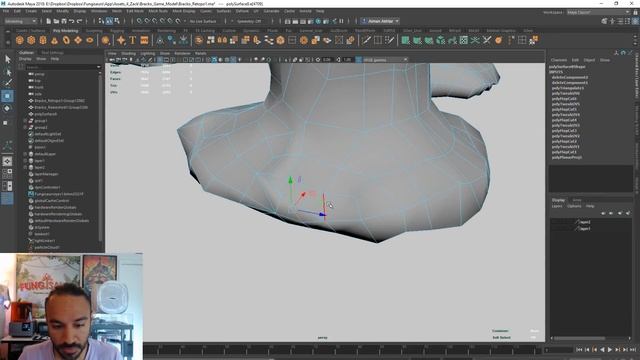Image resolution: width=640 pixels, height=360 pixels.
Task: Create a polygon sphere from the shelf
Action: pos(20,40)
